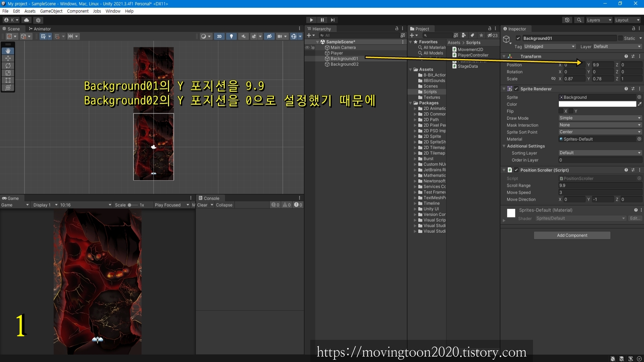
Task: Lock the Inspector panel
Action: (x=633, y=29)
